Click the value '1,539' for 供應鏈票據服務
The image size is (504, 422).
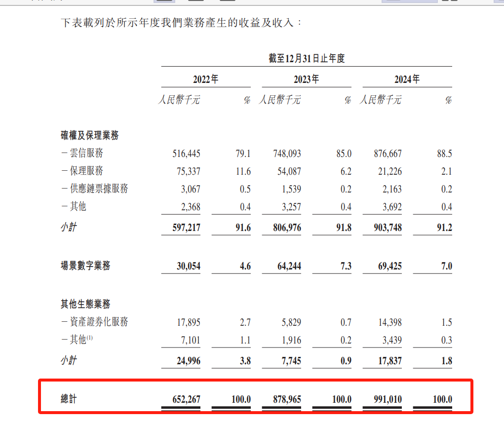292,189
